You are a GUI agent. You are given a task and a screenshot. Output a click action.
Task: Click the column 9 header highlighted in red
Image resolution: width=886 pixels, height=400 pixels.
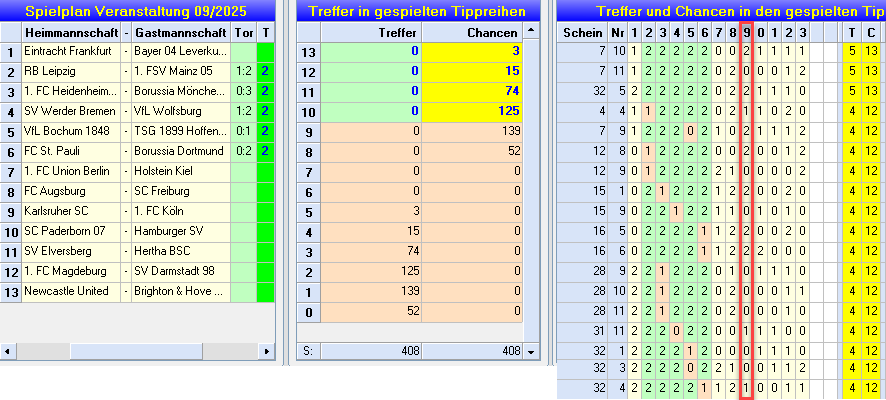[x=746, y=33]
